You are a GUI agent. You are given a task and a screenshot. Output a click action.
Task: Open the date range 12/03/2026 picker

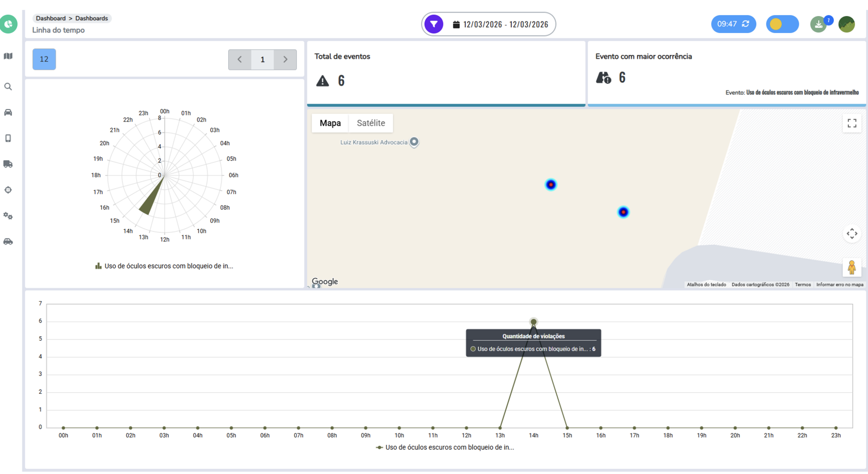coord(500,24)
